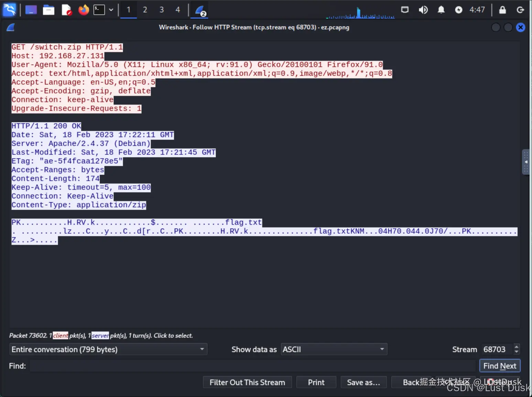Open the Show data as ASCII dropdown
532x397 pixels.
(334, 350)
